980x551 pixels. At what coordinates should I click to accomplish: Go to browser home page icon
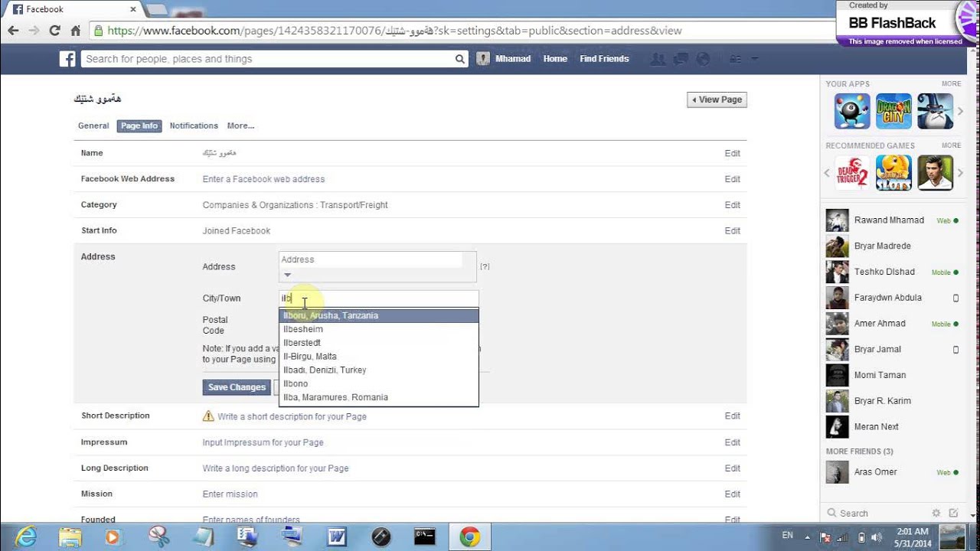[x=75, y=31]
